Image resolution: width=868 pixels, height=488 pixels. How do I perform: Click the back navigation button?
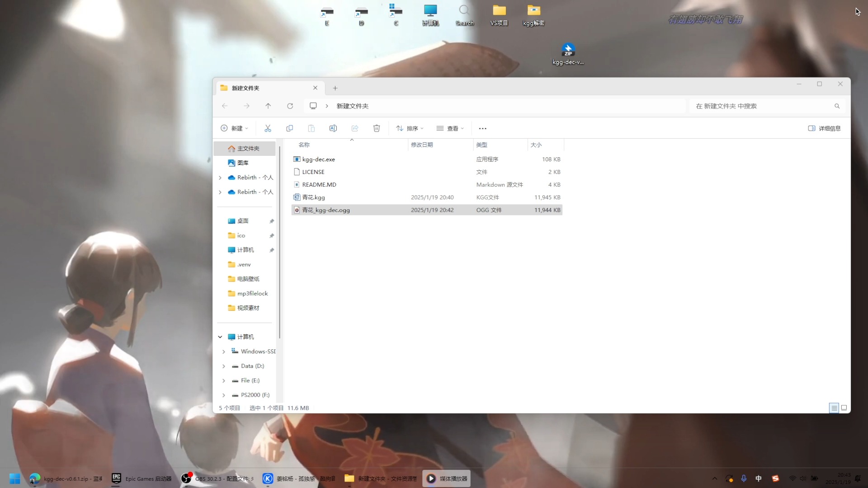[x=225, y=106]
